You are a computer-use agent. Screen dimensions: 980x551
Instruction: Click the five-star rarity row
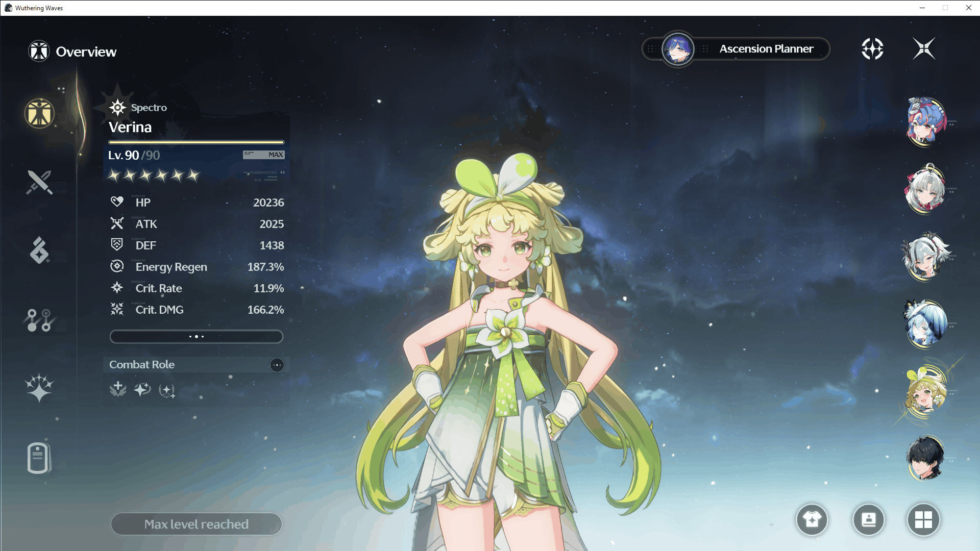(x=154, y=176)
